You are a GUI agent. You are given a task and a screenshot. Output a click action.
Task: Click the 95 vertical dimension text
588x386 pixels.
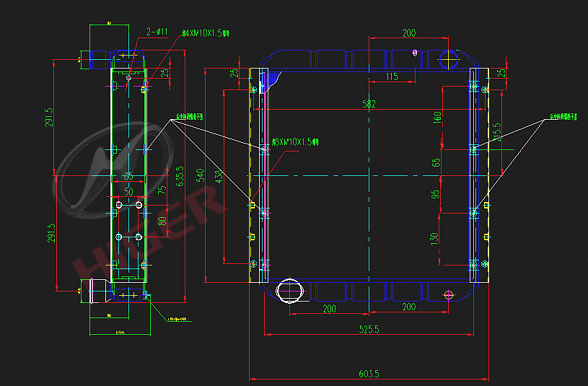pyautogui.click(x=436, y=195)
